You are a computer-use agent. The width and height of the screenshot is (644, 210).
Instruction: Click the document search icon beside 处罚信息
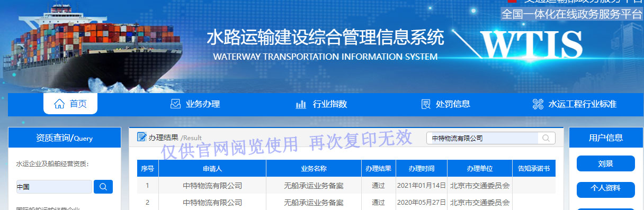point(425,104)
